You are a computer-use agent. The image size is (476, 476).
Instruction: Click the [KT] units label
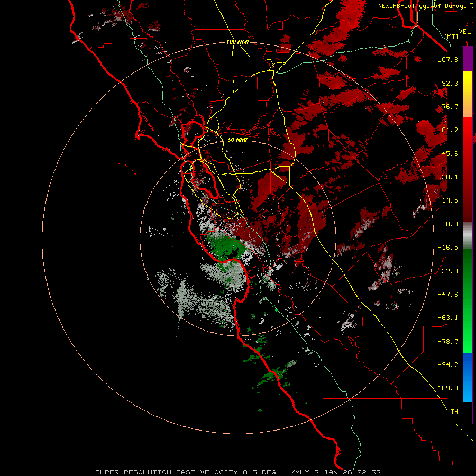click(452, 36)
